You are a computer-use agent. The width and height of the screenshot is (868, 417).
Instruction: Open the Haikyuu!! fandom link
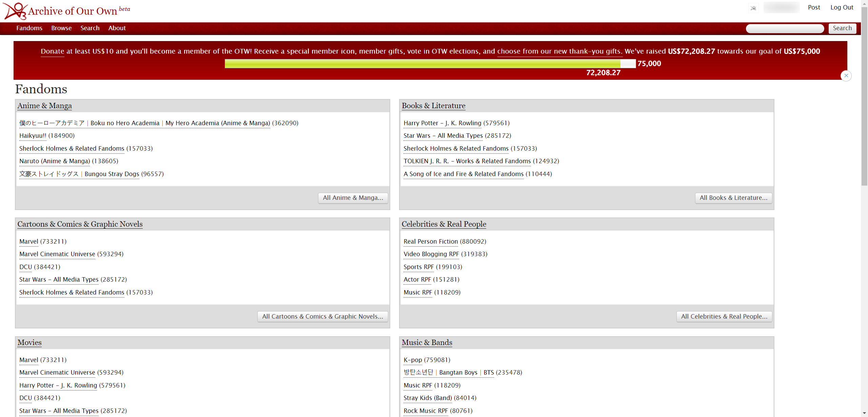pyautogui.click(x=33, y=136)
